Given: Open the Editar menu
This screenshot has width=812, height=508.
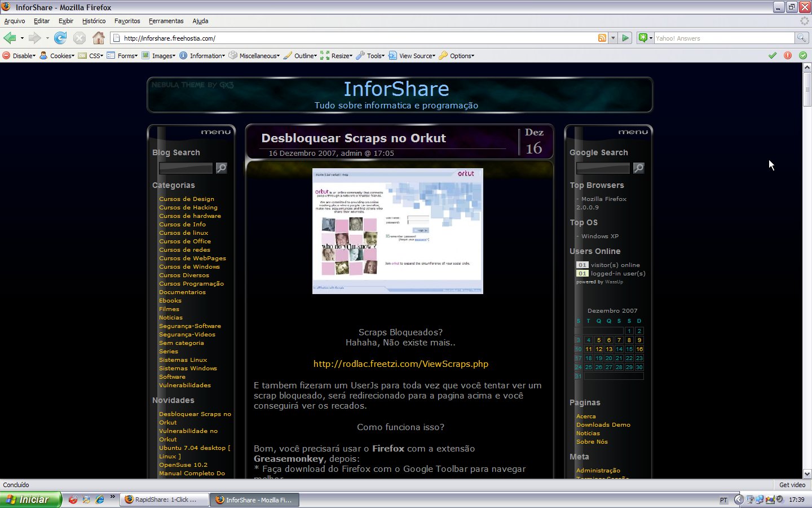Looking at the screenshot, I should pos(42,21).
